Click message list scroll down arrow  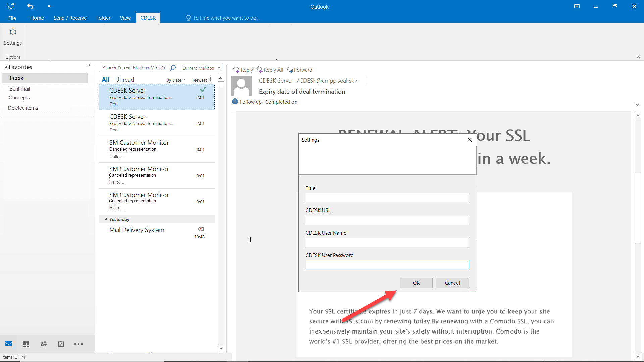221,349
